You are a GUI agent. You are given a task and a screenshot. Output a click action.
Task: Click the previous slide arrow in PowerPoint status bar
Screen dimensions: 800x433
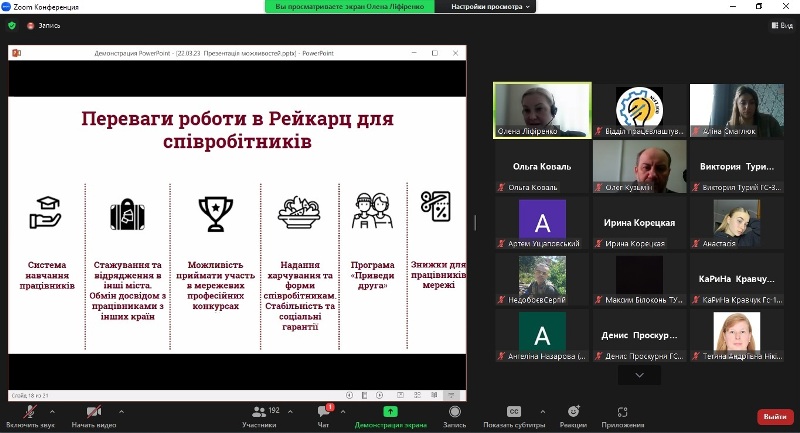[x=349, y=395]
